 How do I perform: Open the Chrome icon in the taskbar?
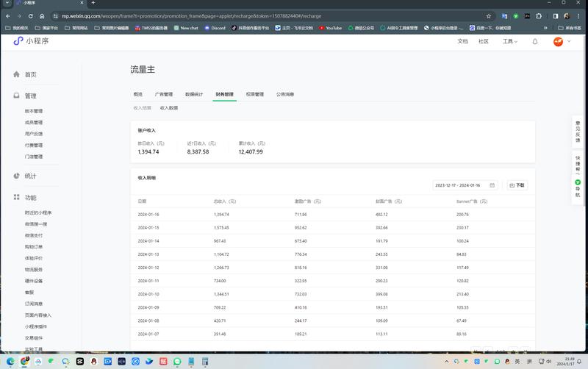click(x=24, y=362)
